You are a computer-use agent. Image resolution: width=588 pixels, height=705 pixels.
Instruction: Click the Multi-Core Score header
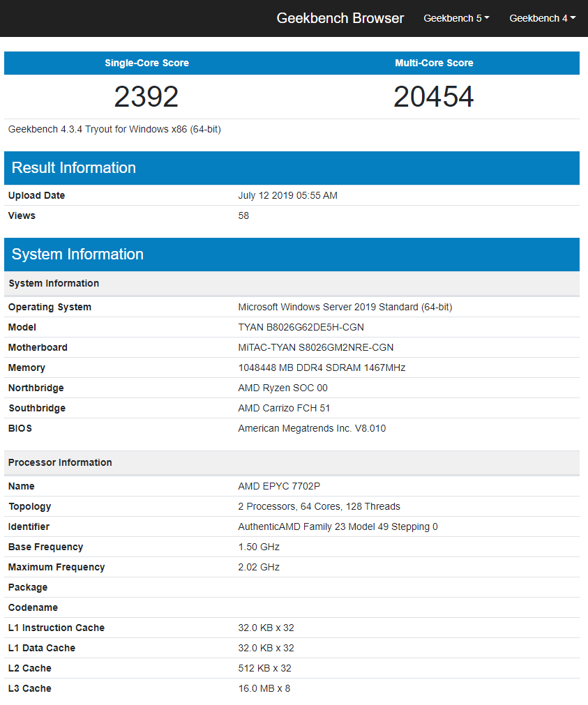[x=434, y=63]
